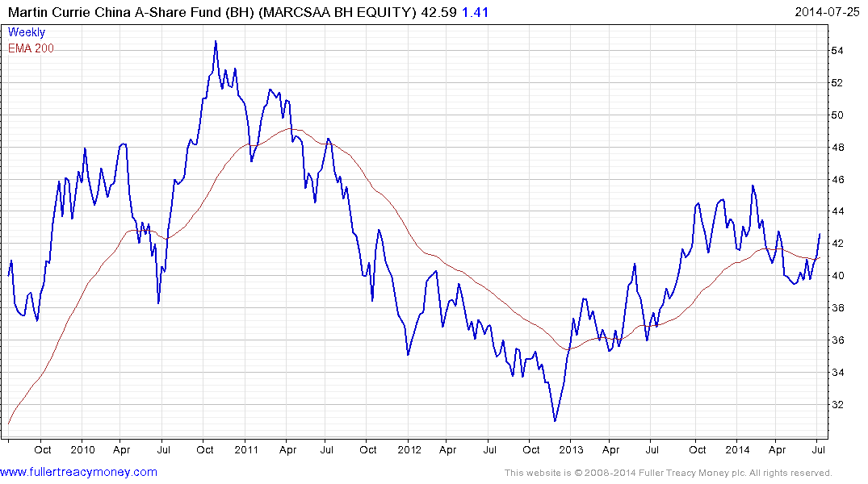The height and width of the screenshot is (484, 868).
Task: Click the 'EMA 200' legend label
Action: [31, 48]
